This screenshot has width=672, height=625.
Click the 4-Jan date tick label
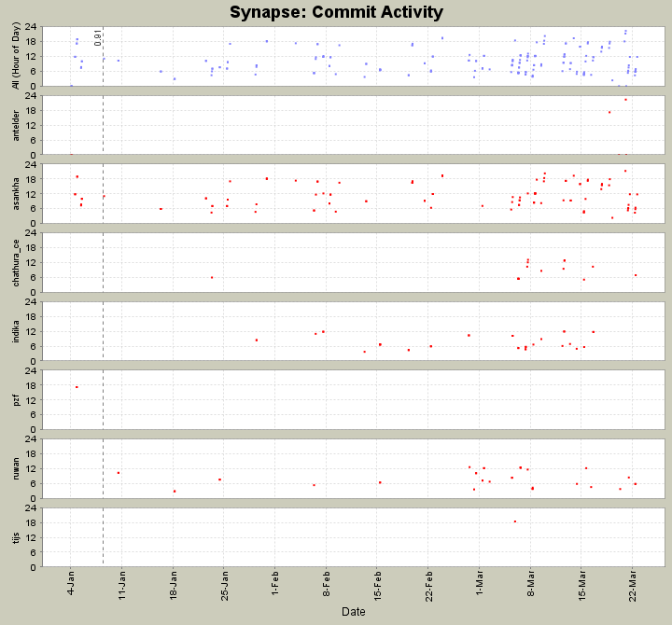click(71, 583)
